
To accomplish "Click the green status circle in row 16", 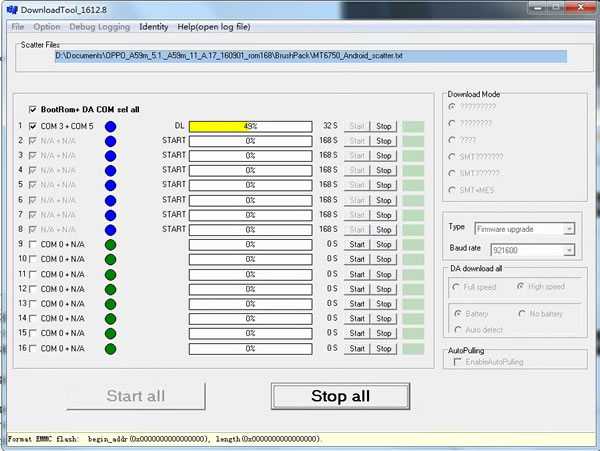I will [x=110, y=349].
